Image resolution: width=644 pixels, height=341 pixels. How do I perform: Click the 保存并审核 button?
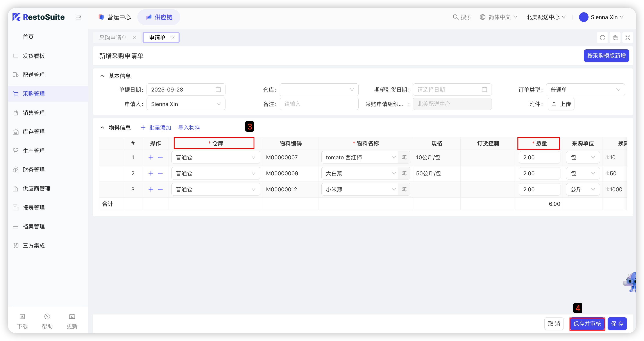pyautogui.click(x=587, y=324)
